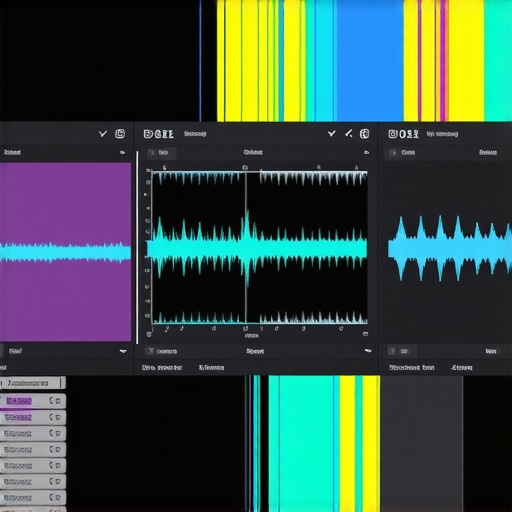Click the square copy icon right of the pencil
The image size is (512, 512).
pos(364,134)
